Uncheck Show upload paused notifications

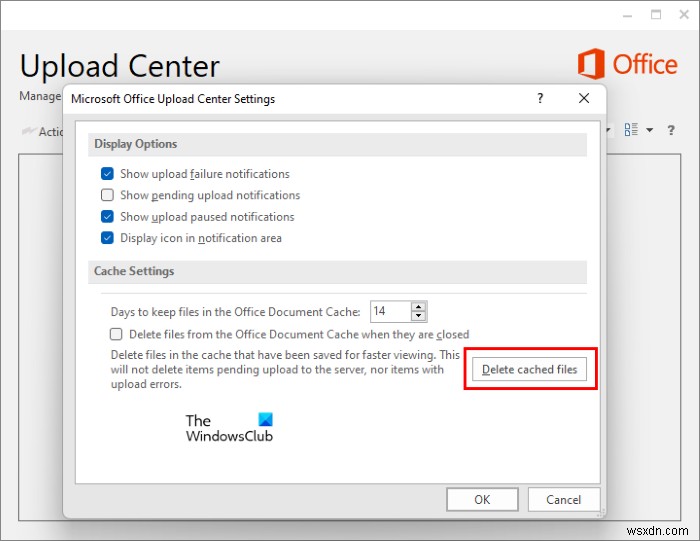[x=107, y=216]
